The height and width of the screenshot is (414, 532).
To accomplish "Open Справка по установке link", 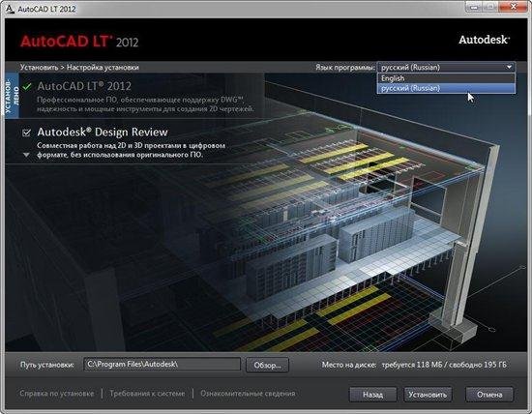I will [x=57, y=394].
